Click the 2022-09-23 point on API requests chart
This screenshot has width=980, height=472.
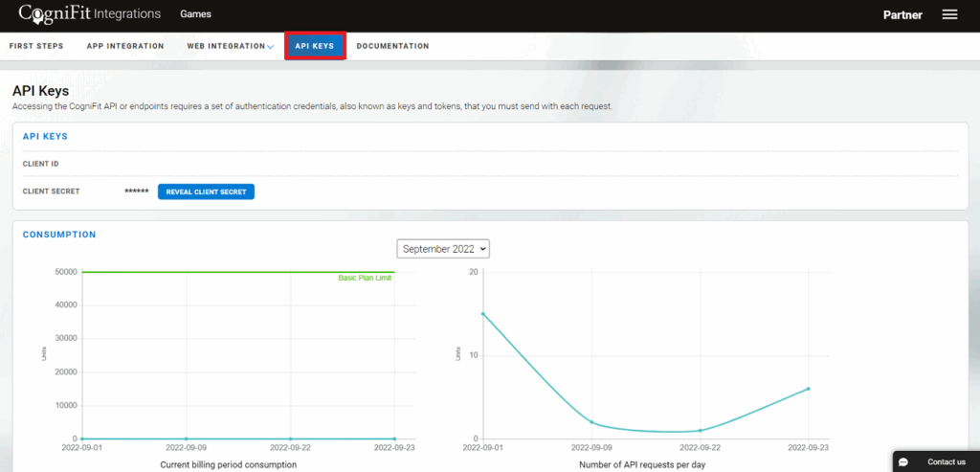point(809,389)
